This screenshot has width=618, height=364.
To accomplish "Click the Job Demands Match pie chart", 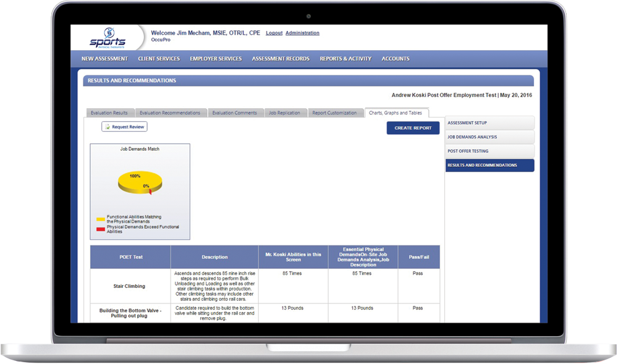I will (x=140, y=182).
